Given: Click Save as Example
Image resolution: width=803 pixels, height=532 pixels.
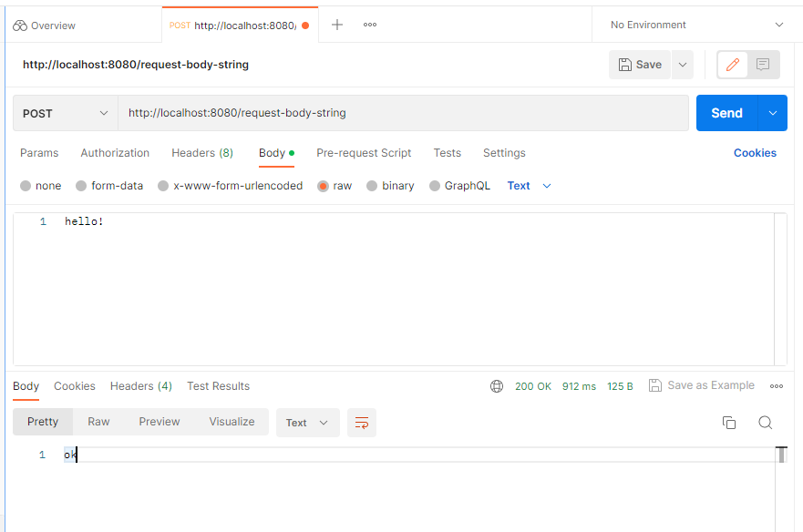Looking at the screenshot, I should coord(702,385).
